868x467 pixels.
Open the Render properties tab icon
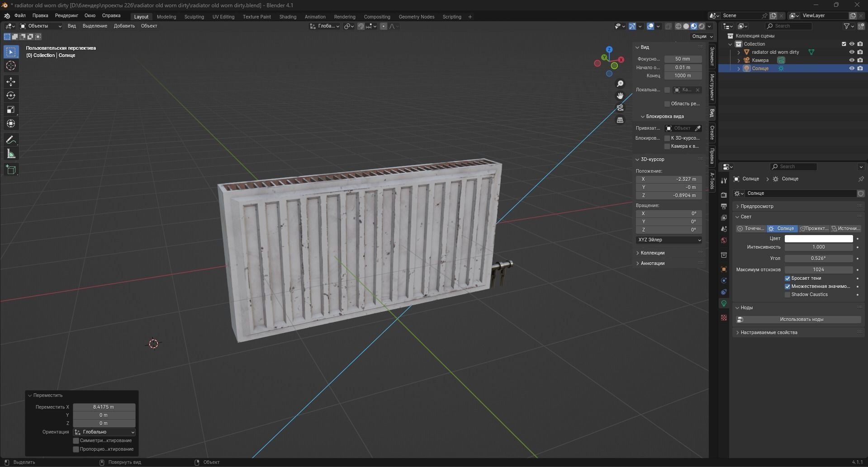724,195
